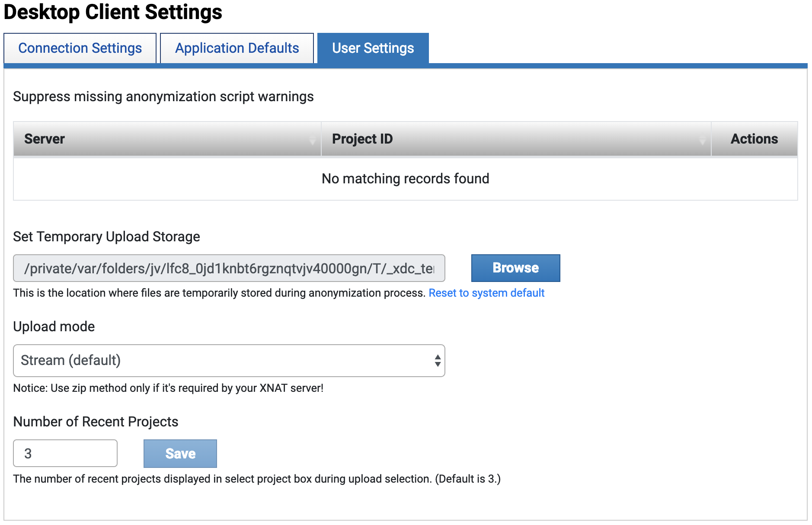Sort the table by Server header
Screen dimensions: 812x525
45,139
